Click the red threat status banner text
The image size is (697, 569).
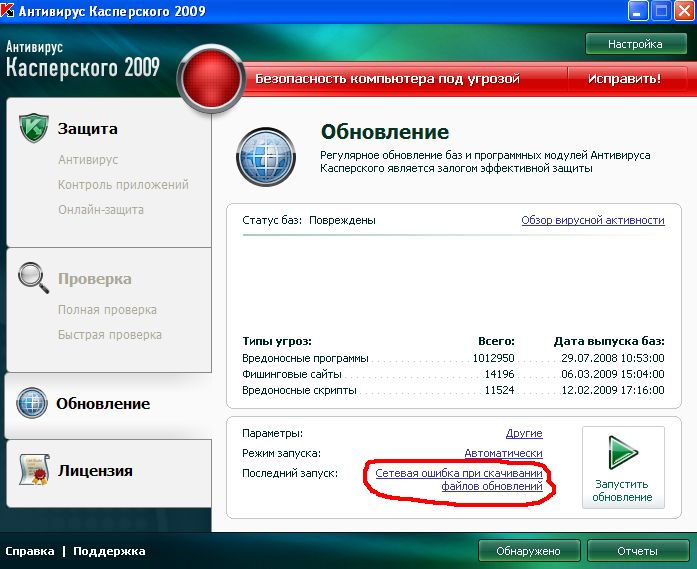click(387, 79)
